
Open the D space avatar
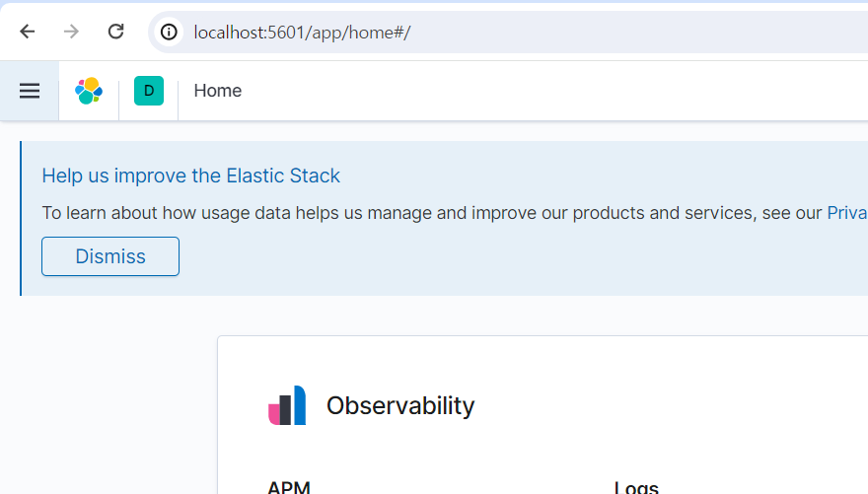pyautogui.click(x=149, y=91)
